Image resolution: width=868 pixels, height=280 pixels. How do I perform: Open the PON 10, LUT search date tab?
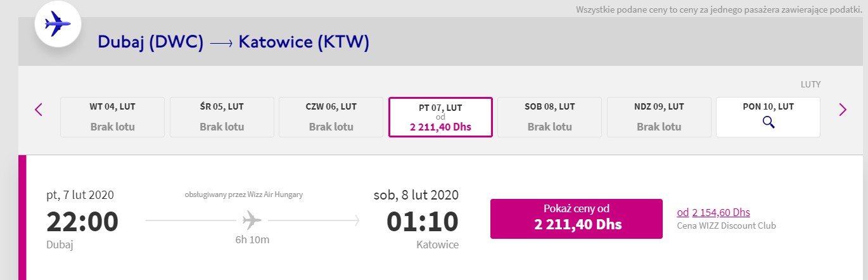pyautogui.click(x=768, y=117)
